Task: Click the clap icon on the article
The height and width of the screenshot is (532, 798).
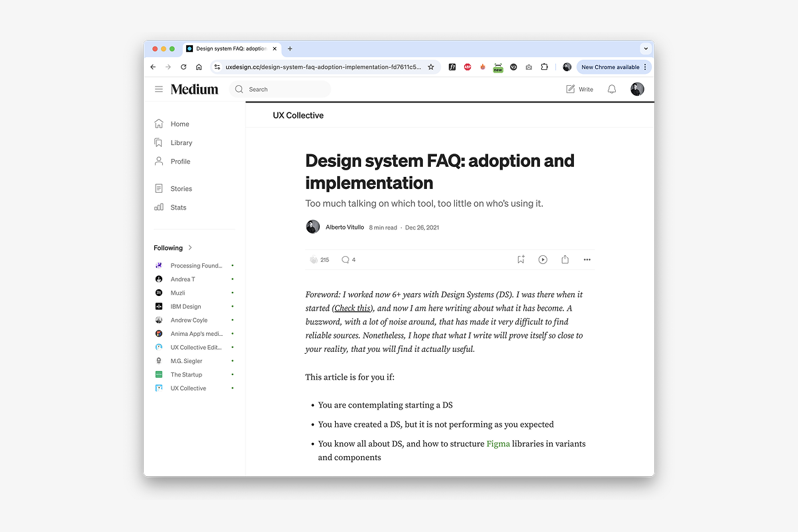Action: 314,260
